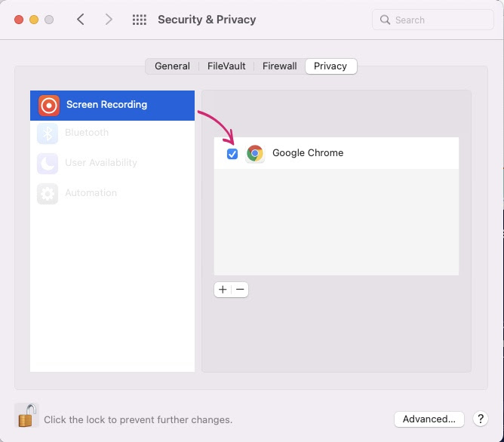Click the padlock to prevent changes

(26, 416)
